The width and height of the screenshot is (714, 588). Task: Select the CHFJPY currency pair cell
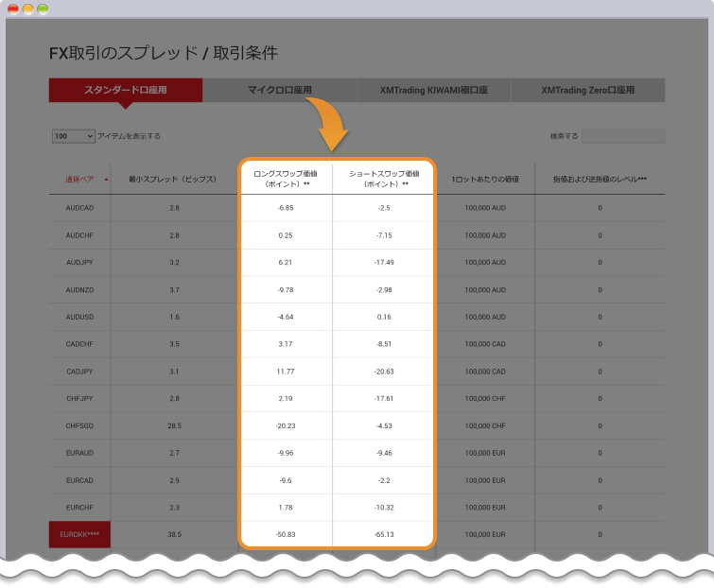click(x=79, y=399)
